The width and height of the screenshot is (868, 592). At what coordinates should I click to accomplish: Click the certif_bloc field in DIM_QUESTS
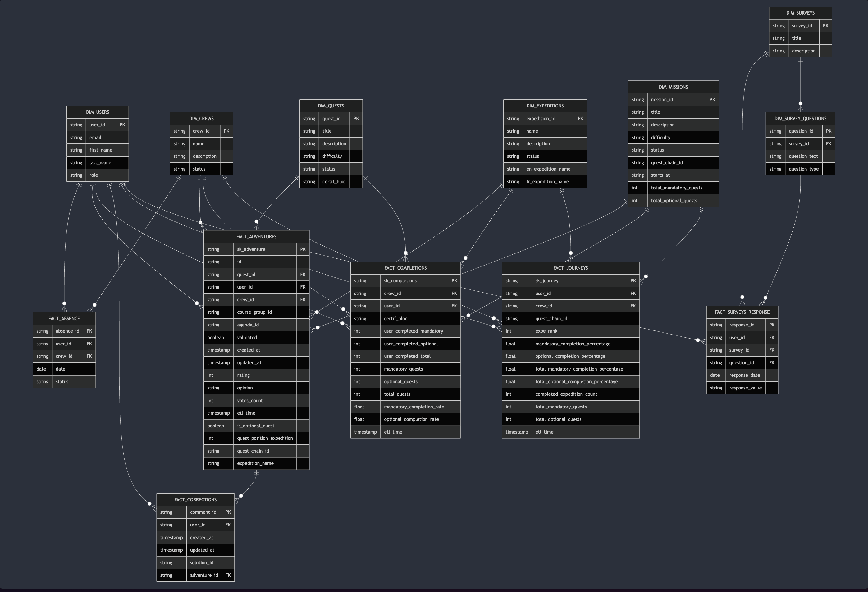(x=331, y=181)
